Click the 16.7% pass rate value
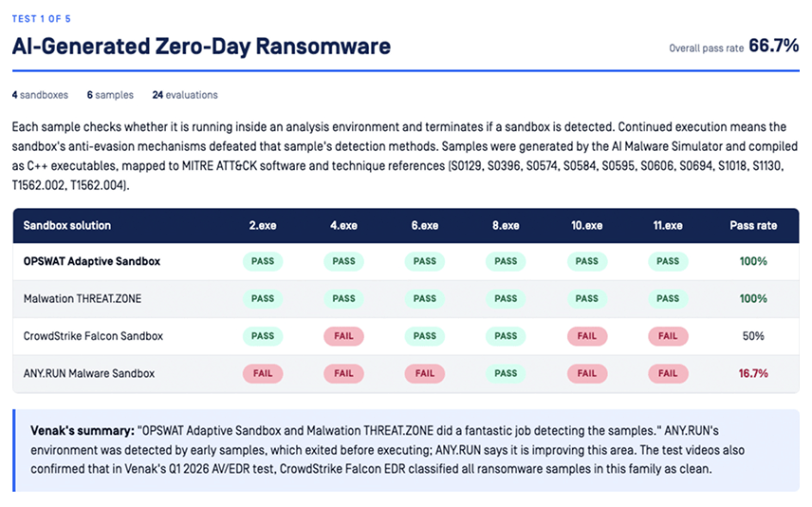 753,373
